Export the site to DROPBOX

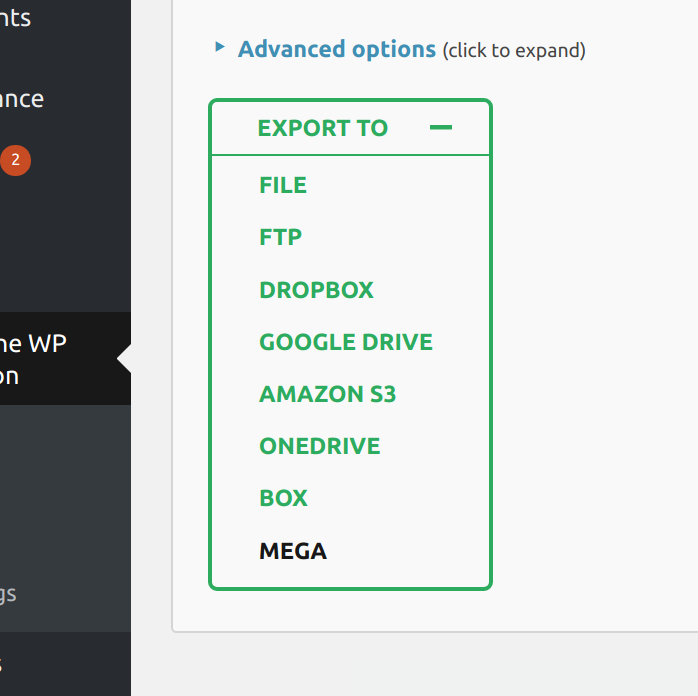pos(316,290)
